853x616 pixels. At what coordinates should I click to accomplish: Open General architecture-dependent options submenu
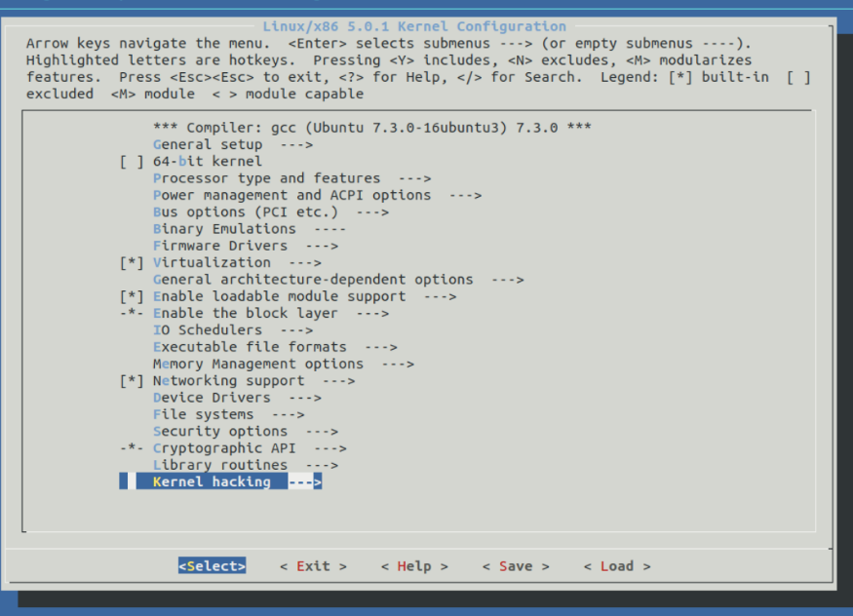click(338, 280)
